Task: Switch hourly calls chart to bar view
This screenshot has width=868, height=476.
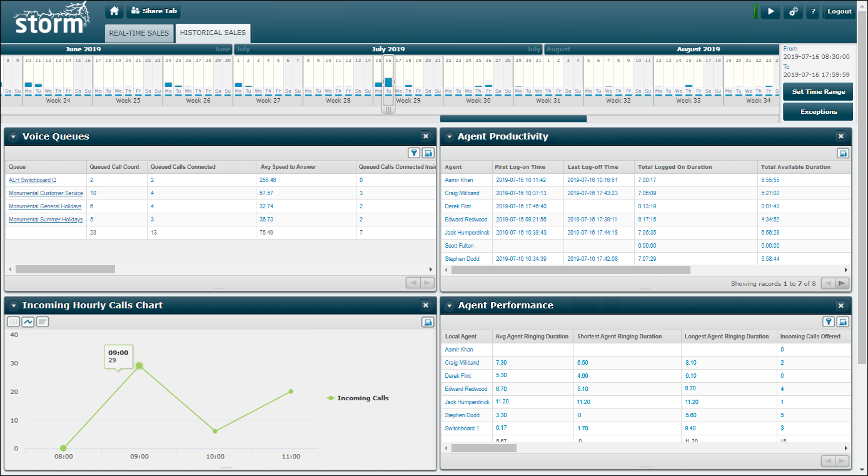Action: click(x=42, y=322)
